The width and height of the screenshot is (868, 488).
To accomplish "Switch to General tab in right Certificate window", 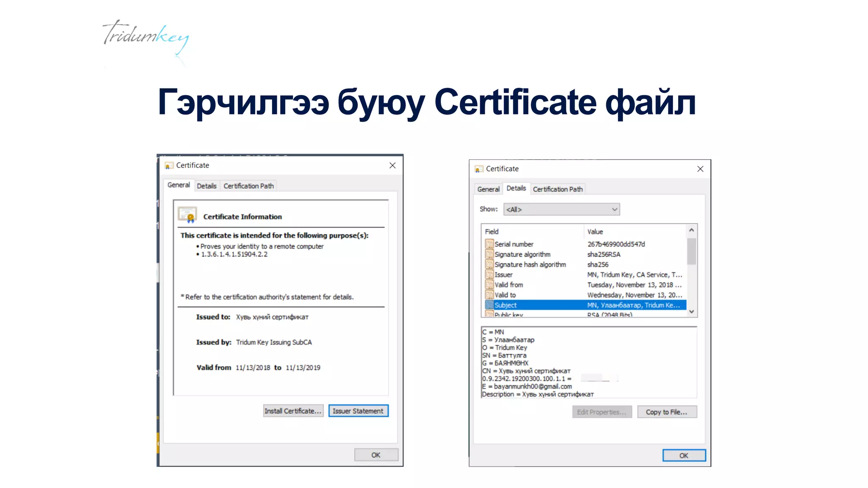I will tap(488, 189).
